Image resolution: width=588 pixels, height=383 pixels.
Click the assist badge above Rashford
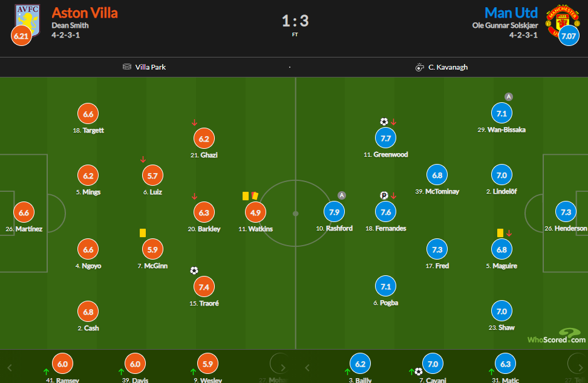342,195
